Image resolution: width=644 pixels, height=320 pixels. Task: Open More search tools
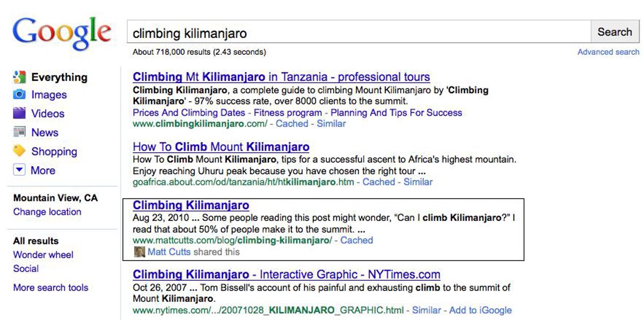pos(50,288)
